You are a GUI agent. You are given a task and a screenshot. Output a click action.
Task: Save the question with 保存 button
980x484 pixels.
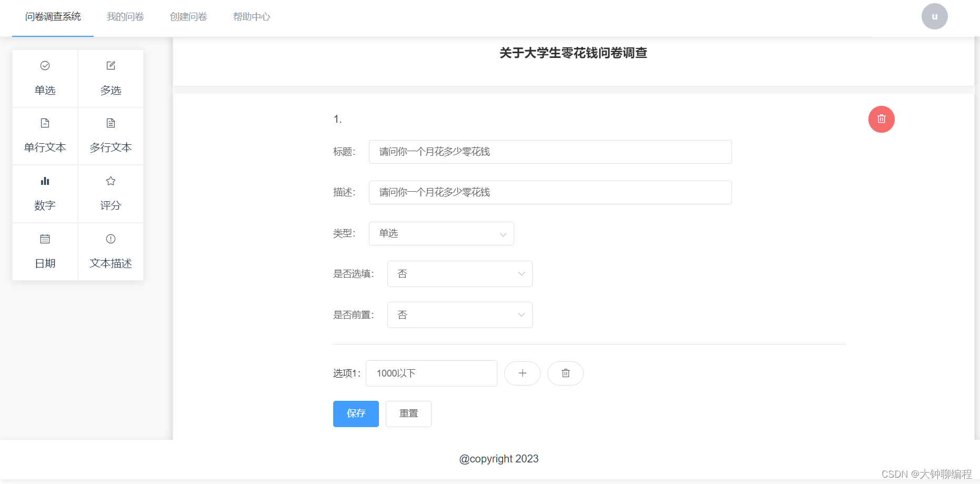(x=356, y=414)
